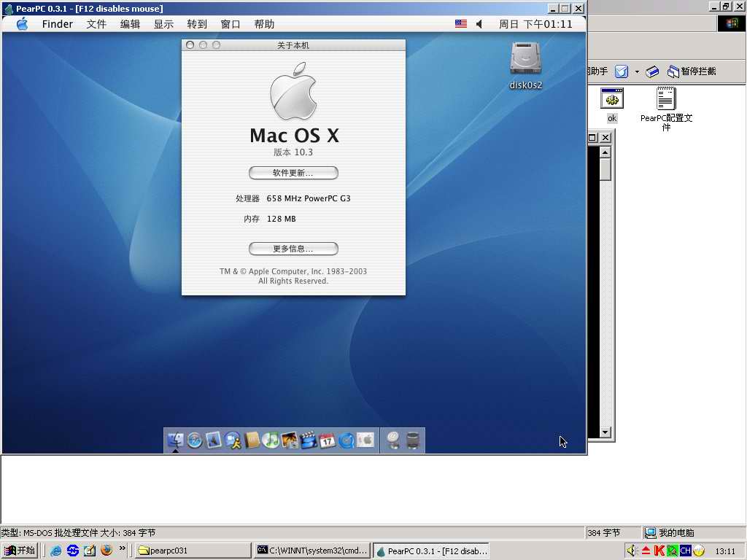Open Finder from the Mac dock

click(x=175, y=440)
